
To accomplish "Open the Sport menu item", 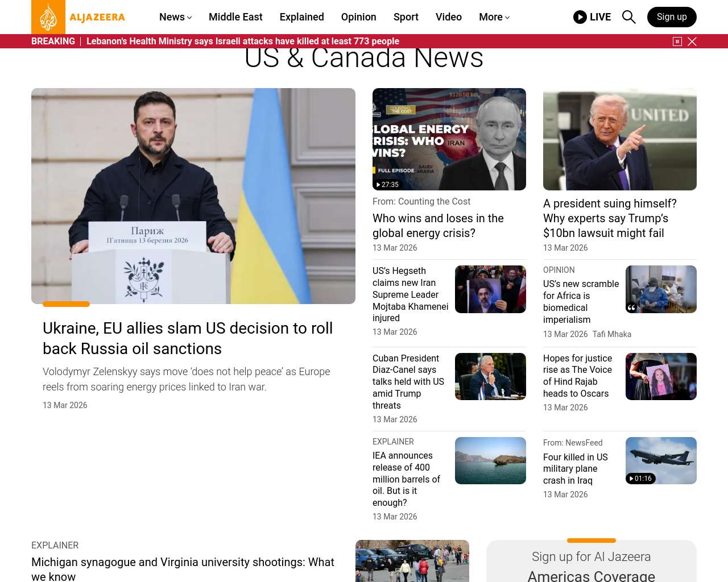I will coord(406,17).
